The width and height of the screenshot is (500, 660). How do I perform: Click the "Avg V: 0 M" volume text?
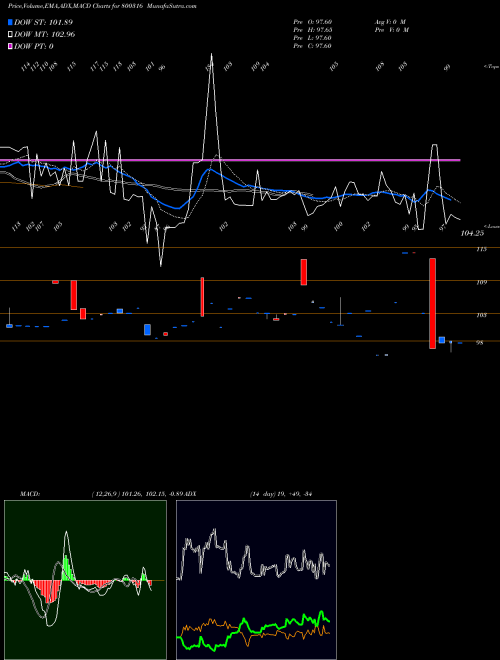point(391,22)
